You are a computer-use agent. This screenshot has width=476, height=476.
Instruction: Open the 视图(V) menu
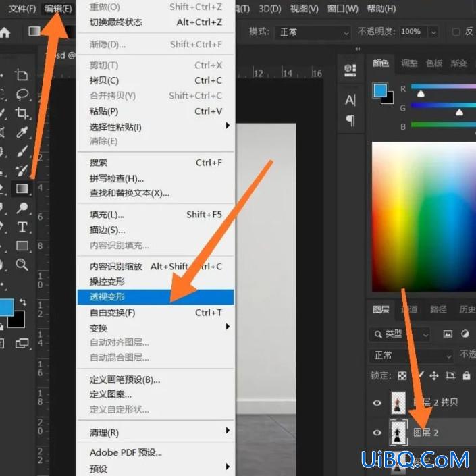[305, 9]
